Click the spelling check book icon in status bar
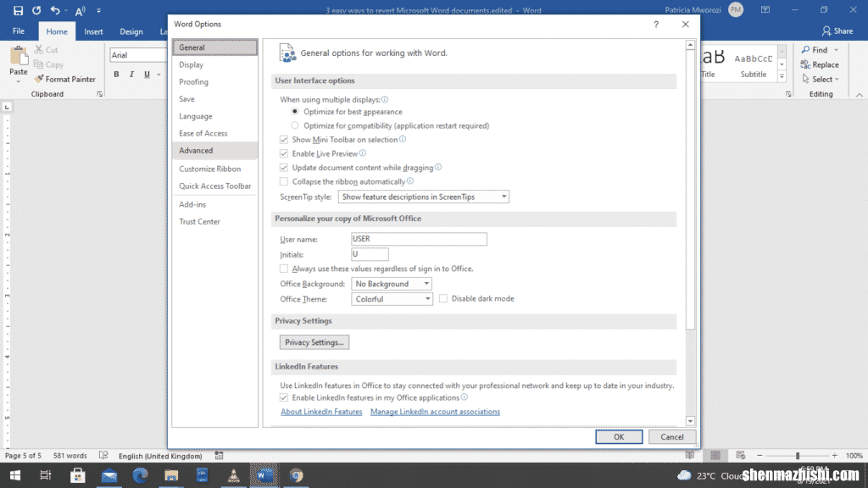Viewport: 868px width, 488px height. 103,455
